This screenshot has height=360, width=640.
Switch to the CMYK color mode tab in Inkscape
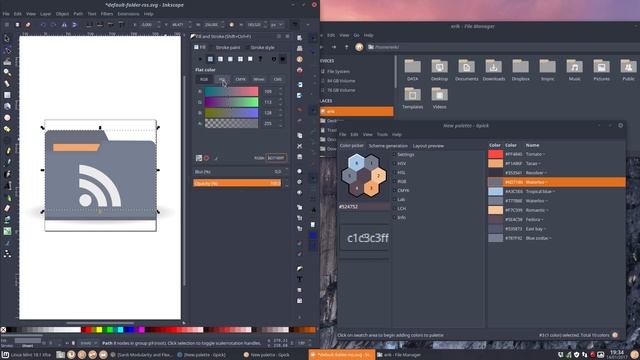(x=240, y=79)
